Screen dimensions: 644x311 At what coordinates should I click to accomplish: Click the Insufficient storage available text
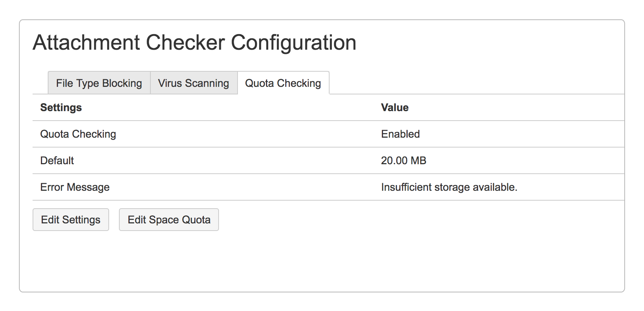coord(449,187)
